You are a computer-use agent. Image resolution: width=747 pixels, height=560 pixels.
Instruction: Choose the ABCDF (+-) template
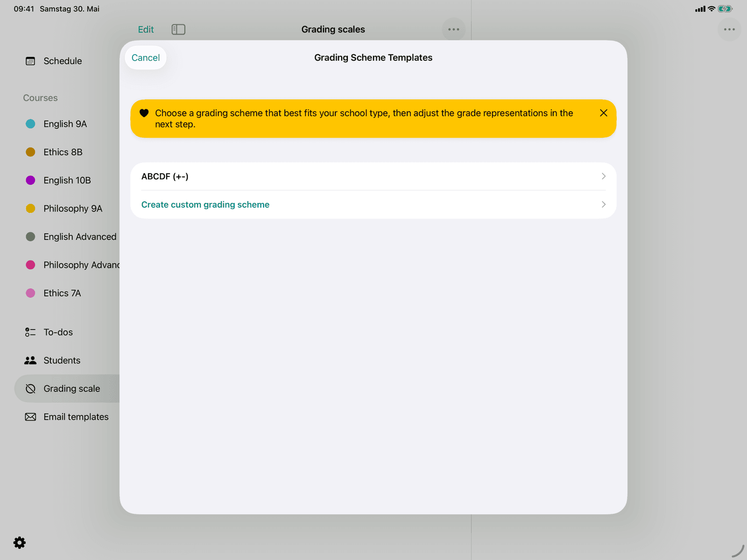(x=373, y=176)
